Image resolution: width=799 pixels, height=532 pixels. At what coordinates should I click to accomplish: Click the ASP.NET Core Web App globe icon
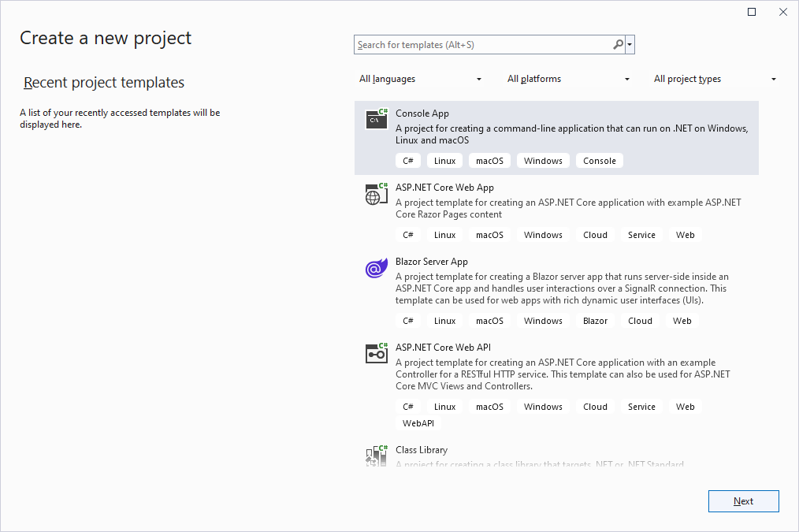377,194
